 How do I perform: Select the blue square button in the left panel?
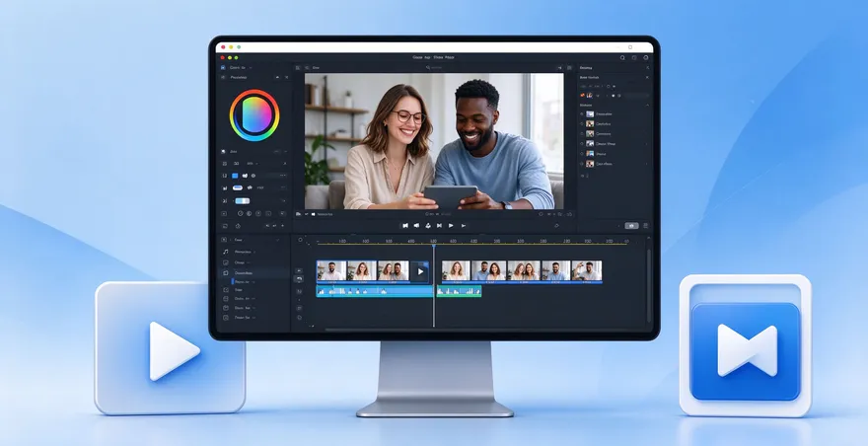235,175
